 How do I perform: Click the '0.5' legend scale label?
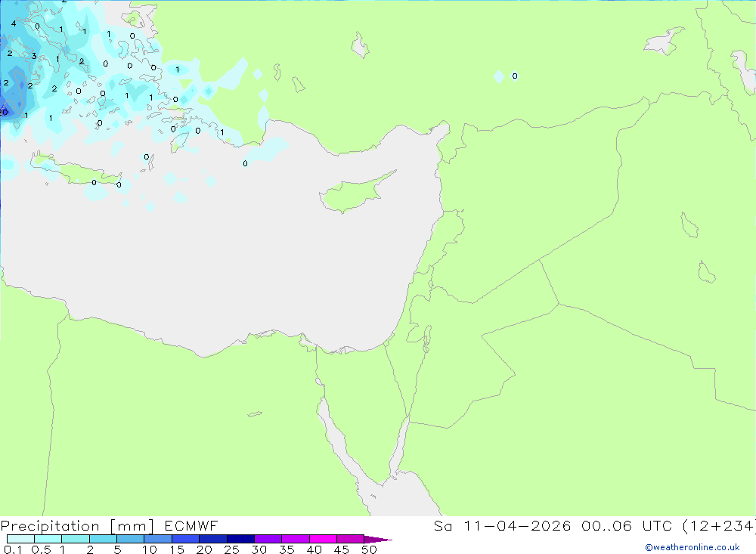click(x=41, y=549)
